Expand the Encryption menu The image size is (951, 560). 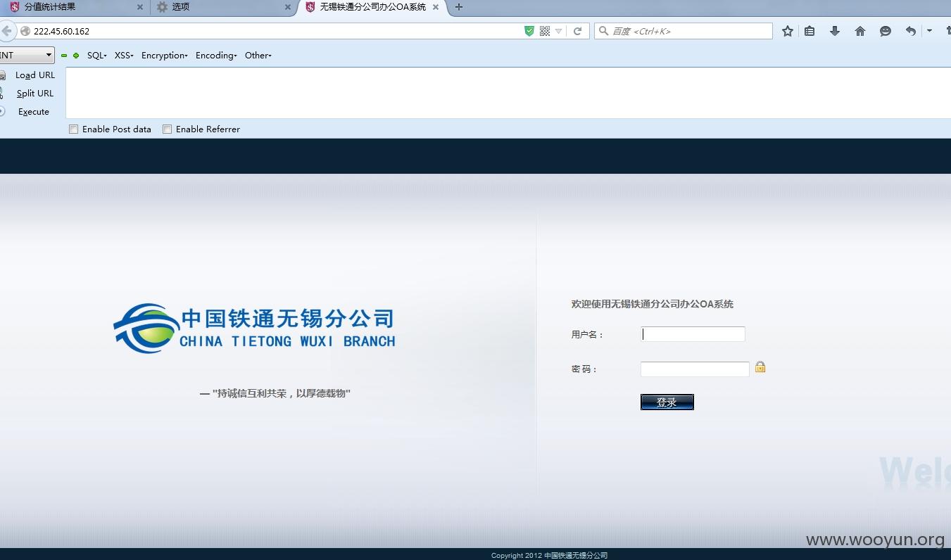(165, 56)
